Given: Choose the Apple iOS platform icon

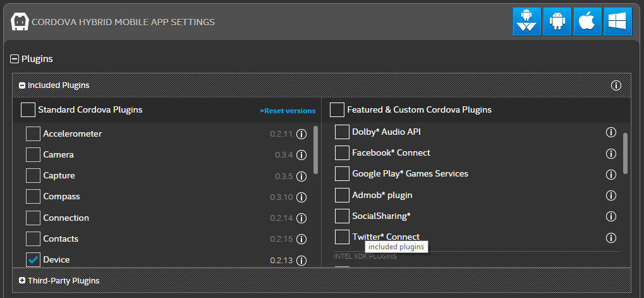Looking at the screenshot, I should point(587,22).
